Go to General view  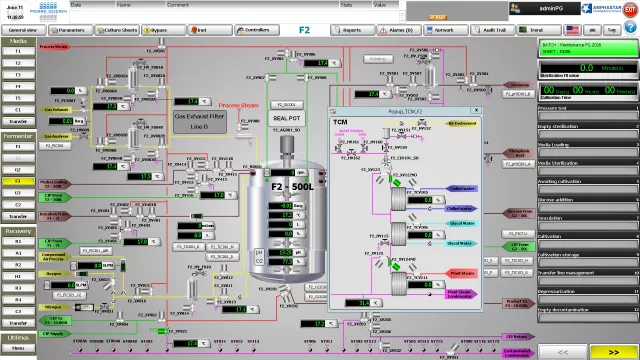(23, 30)
